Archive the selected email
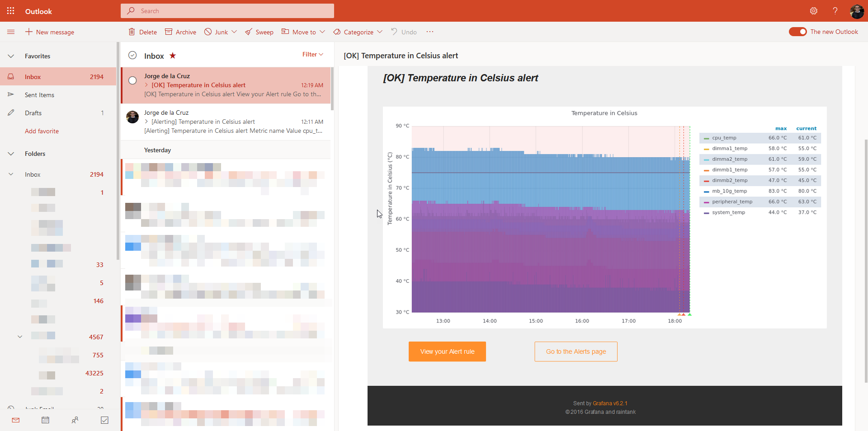This screenshot has height=431, width=868. tap(180, 32)
